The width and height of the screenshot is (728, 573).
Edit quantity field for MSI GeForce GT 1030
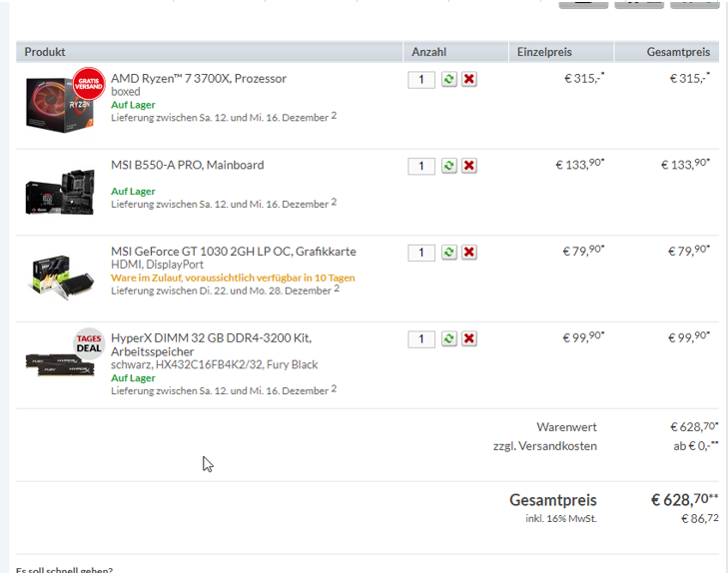pos(421,253)
